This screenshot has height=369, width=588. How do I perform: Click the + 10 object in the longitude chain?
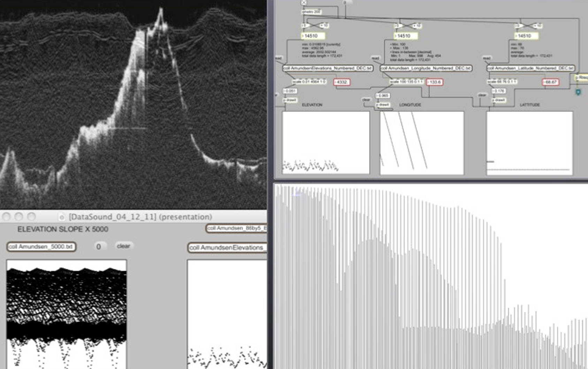(417, 26)
